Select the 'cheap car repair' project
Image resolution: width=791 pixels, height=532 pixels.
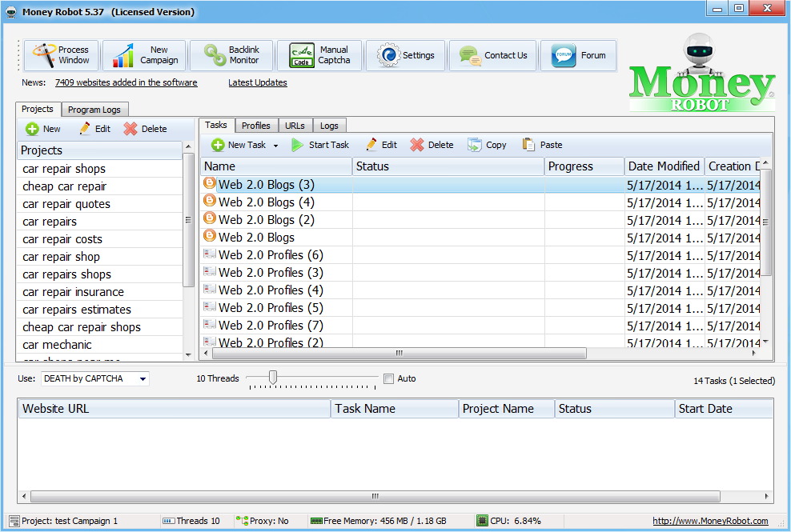point(99,186)
